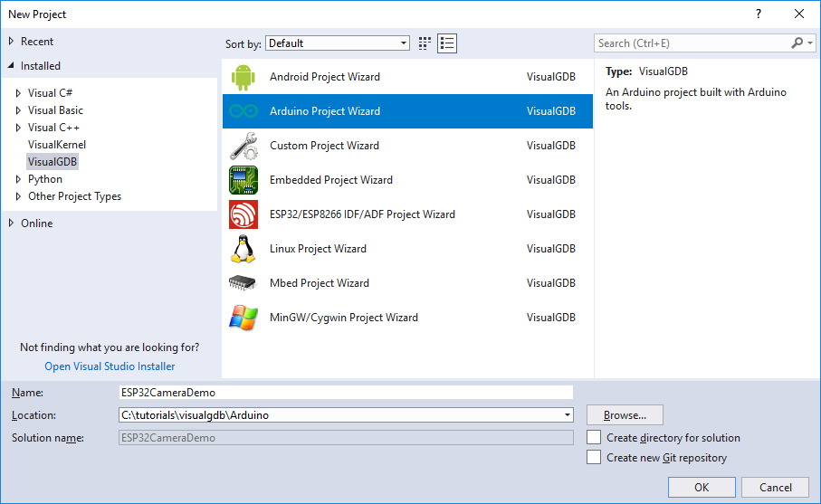Select the Visual C# tree label
The width and height of the screenshot is (821, 504).
[51, 93]
